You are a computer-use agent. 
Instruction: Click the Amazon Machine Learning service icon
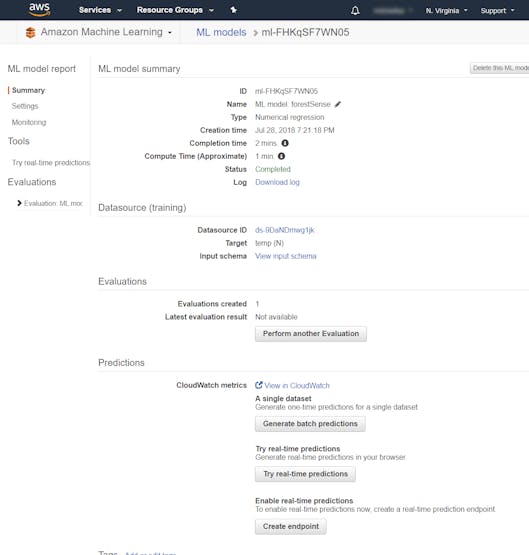click(31, 33)
